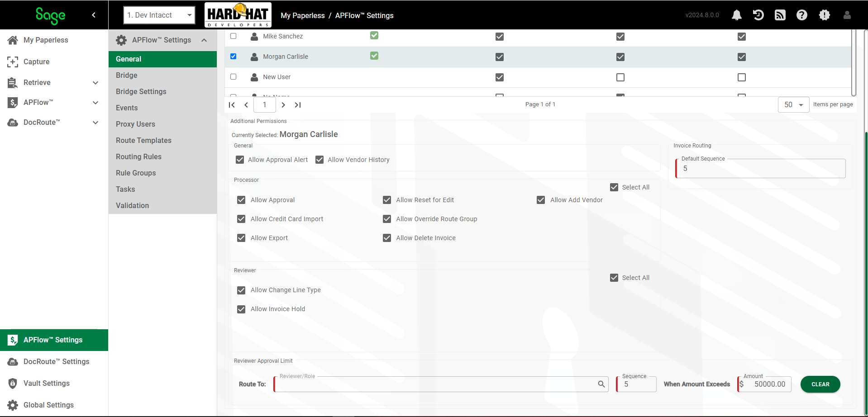Click the DocRoute cloud icon in the sidebar

(x=13, y=122)
